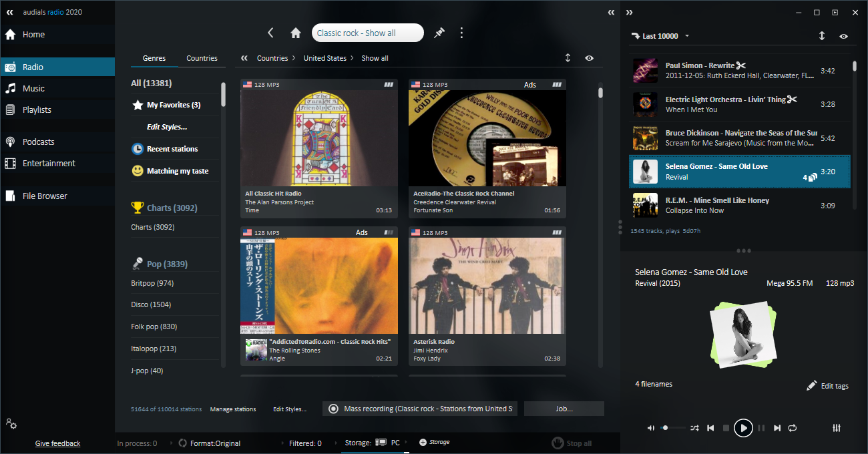The image size is (868, 454).
Task: Select the Britpop (974) genre
Action: [152, 283]
